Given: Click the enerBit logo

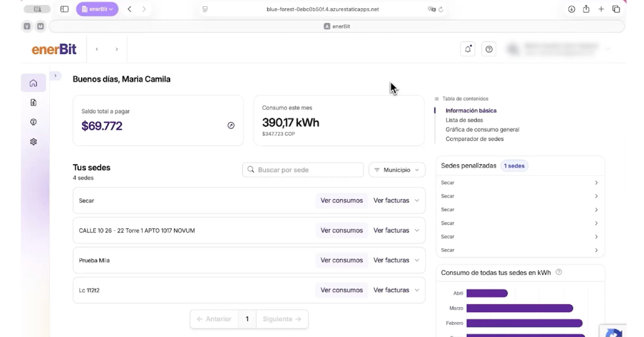Looking at the screenshot, I should click(x=54, y=49).
